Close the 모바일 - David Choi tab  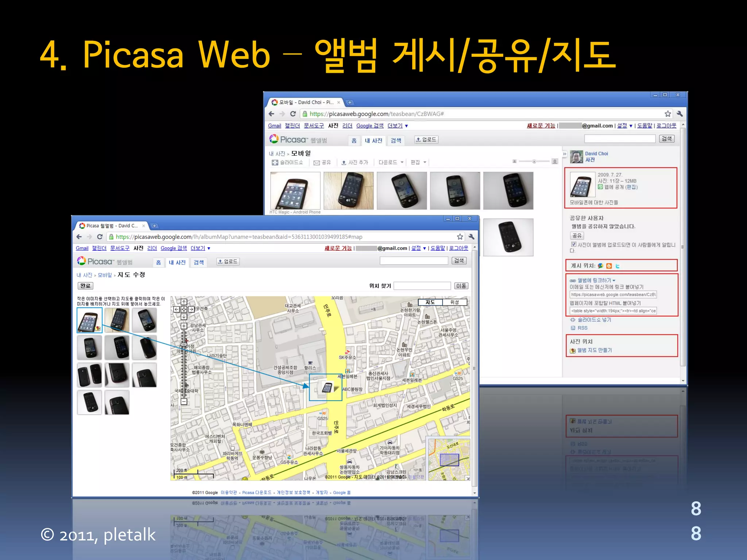point(338,102)
